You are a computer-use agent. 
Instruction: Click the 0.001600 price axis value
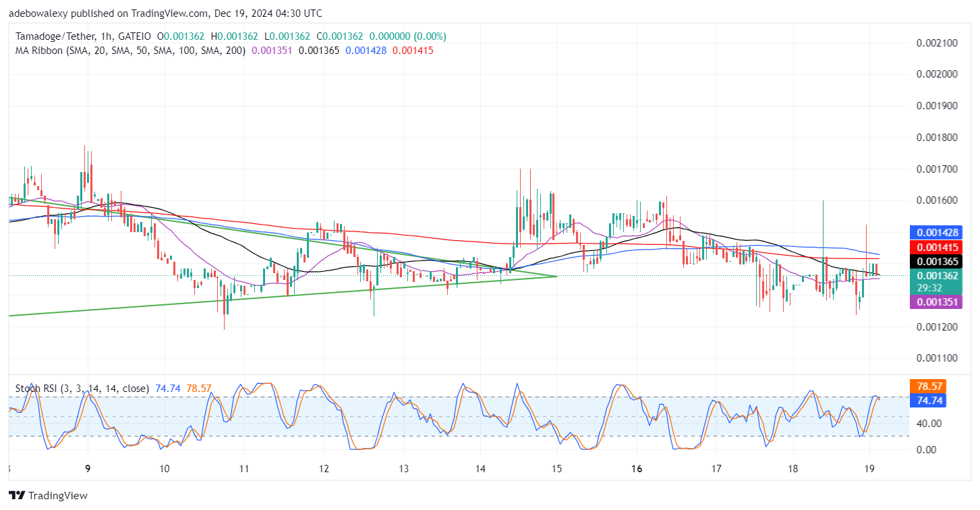click(x=937, y=200)
